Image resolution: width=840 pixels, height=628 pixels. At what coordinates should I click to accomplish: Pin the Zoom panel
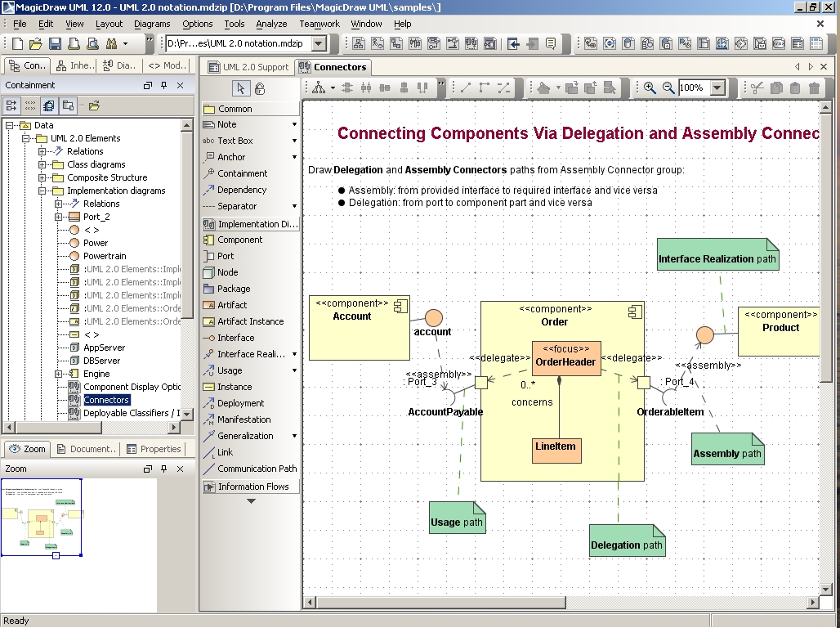pyautogui.click(x=164, y=469)
